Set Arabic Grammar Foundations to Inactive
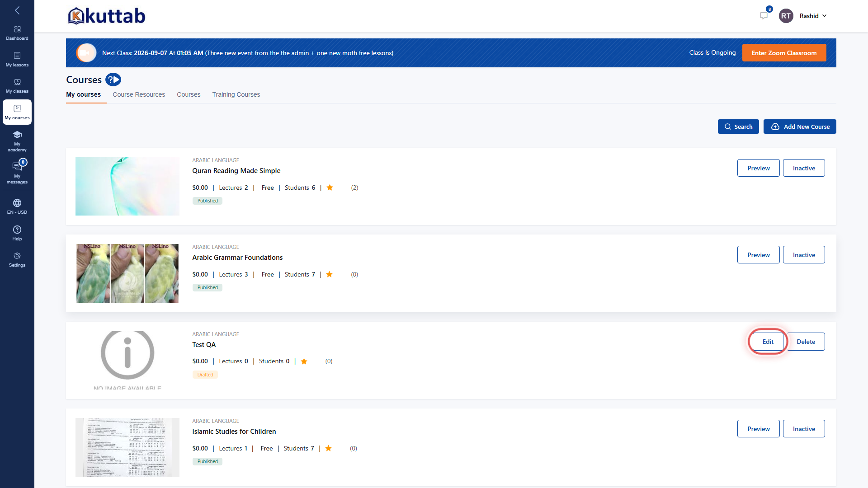 click(x=804, y=255)
